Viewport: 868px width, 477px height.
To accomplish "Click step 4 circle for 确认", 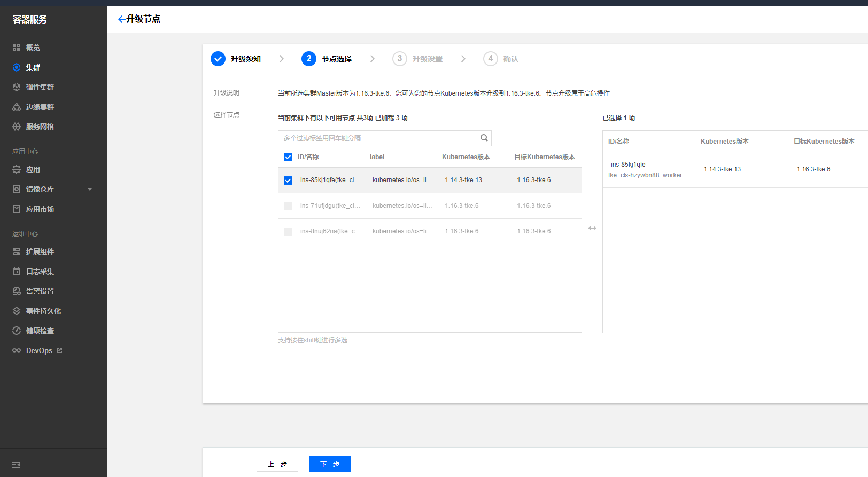I will click(491, 59).
